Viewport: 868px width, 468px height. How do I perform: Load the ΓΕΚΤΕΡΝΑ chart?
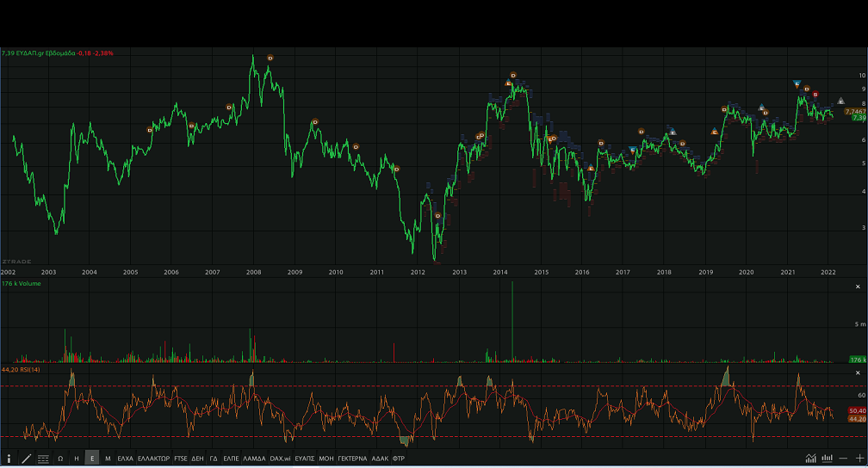coord(351,459)
